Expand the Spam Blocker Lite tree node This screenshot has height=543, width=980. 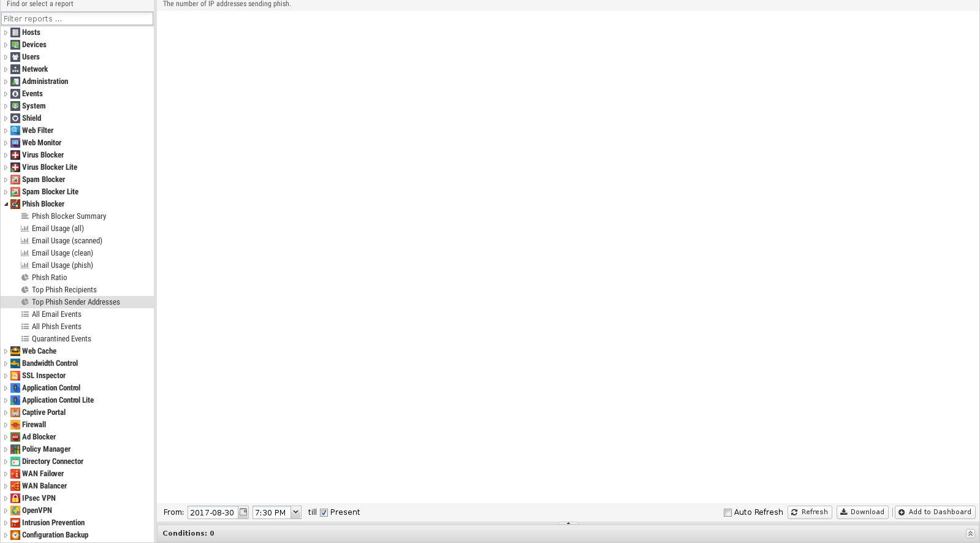click(6, 192)
